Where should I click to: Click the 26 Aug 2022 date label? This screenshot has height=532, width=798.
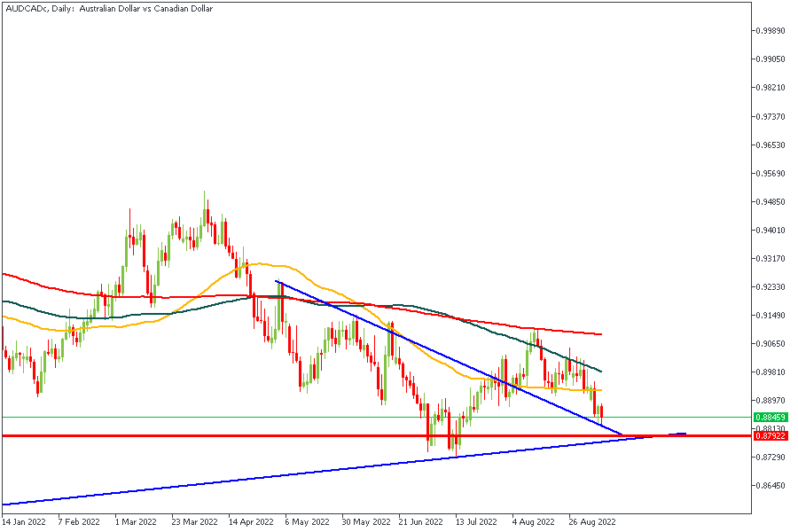tap(592, 522)
